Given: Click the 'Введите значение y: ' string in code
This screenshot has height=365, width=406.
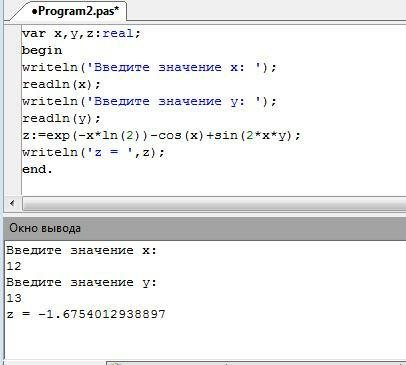Looking at the screenshot, I should (x=174, y=101).
